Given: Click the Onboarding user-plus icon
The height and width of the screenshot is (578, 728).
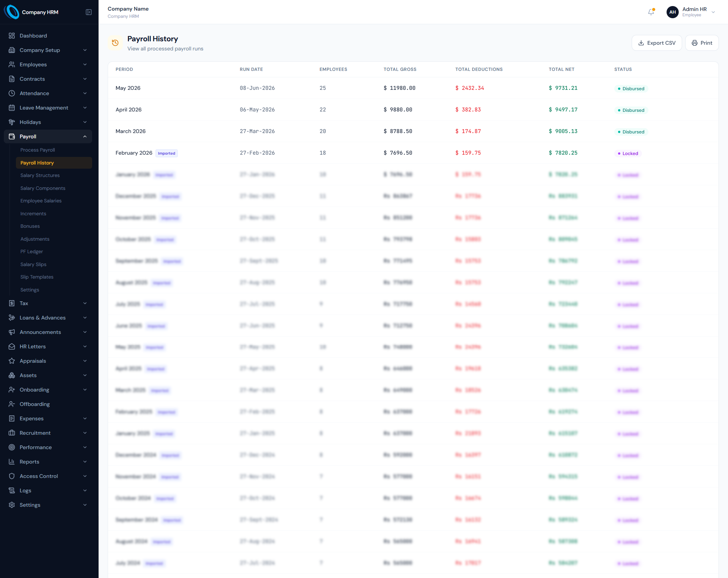Looking at the screenshot, I should [12, 390].
